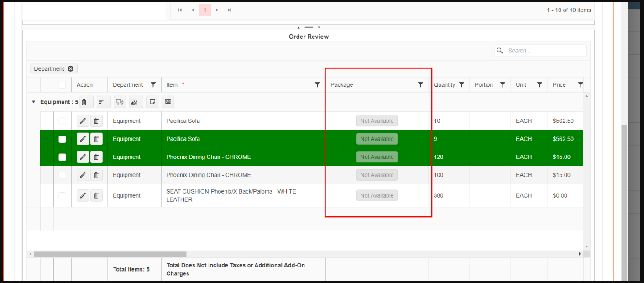Viewport: 644px width, 283px height.
Task: Select checkbox for Pacifica Sofa quantity 9 row
Action: point(63,139)
